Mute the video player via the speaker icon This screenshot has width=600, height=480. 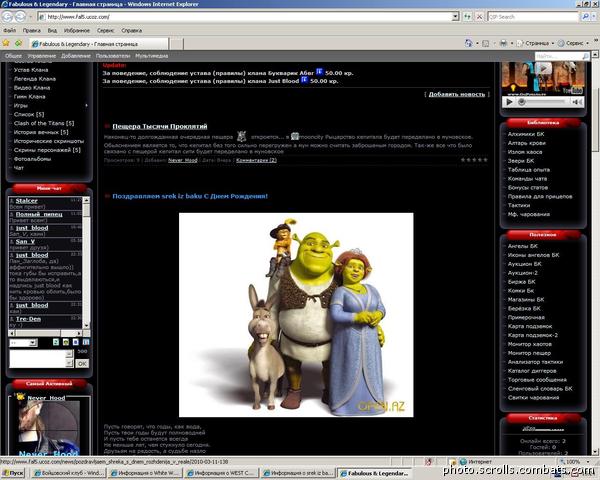(x=576, y=102)
